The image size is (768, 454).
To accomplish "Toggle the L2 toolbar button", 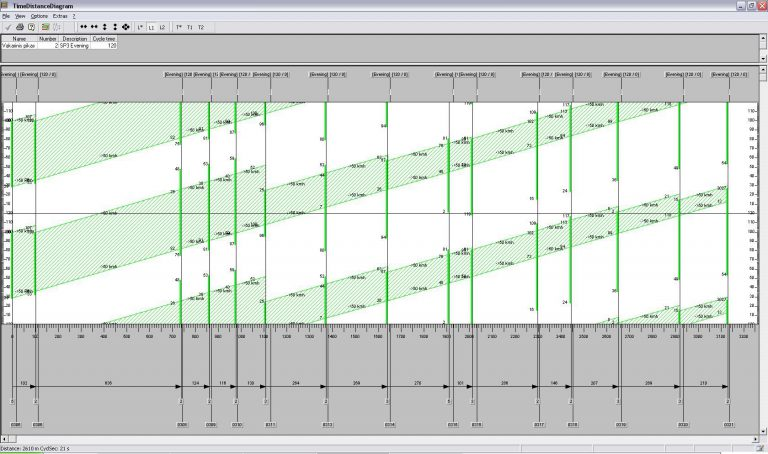I will coord(163,27).
